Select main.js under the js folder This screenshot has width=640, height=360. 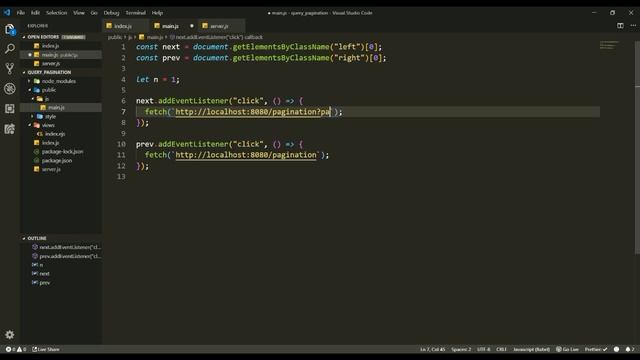56,107
